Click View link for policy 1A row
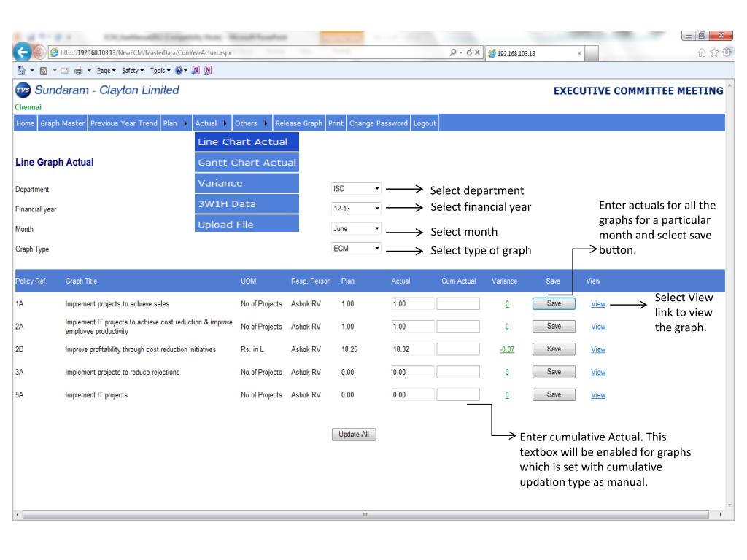 pos(597,303)
